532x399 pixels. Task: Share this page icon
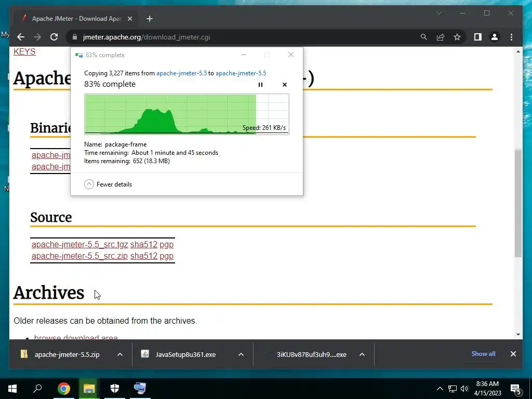coord(441,37)
